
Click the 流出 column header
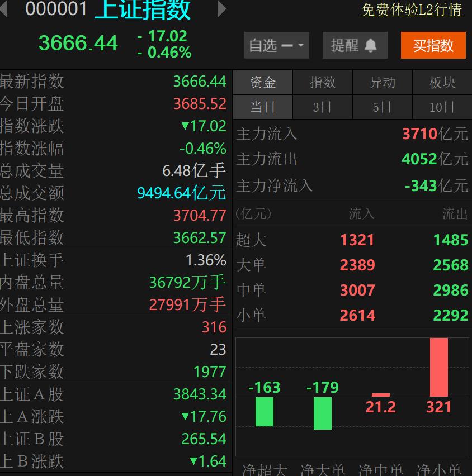455,214
